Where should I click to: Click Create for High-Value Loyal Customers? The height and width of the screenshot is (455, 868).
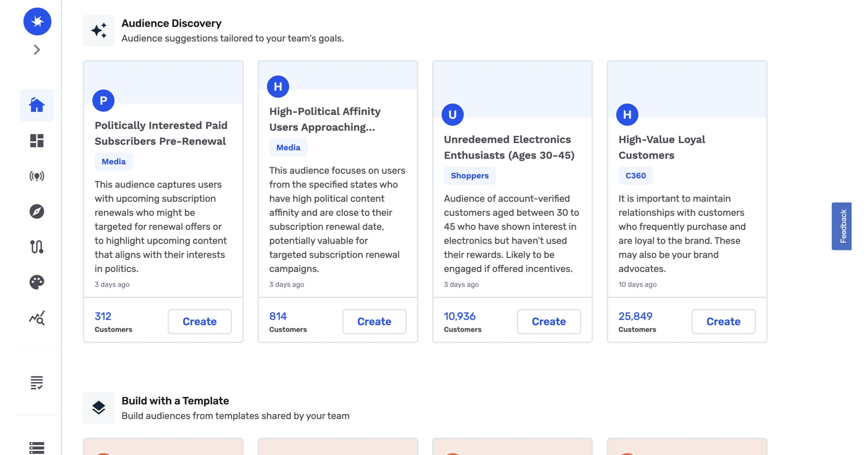click(x=723, y=321)
